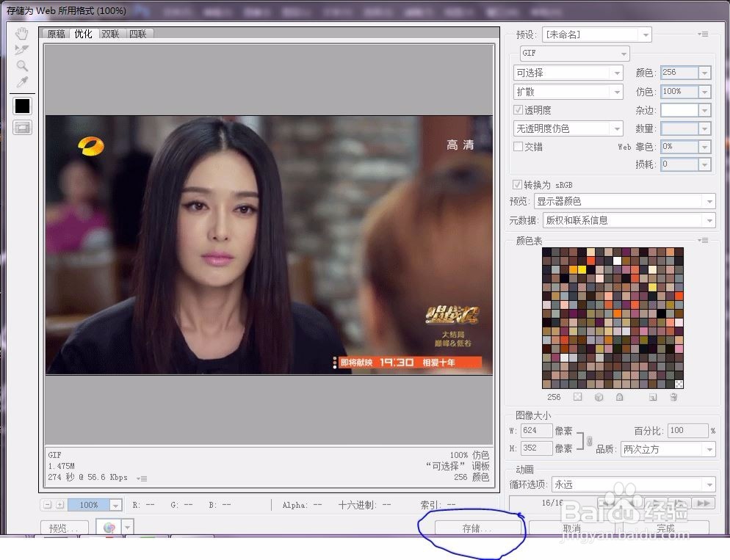Toggle the 转换为 sRGB checkbox
Viewport: 730px width, 560px height.
pyautogui.click(x=517, y=185)
